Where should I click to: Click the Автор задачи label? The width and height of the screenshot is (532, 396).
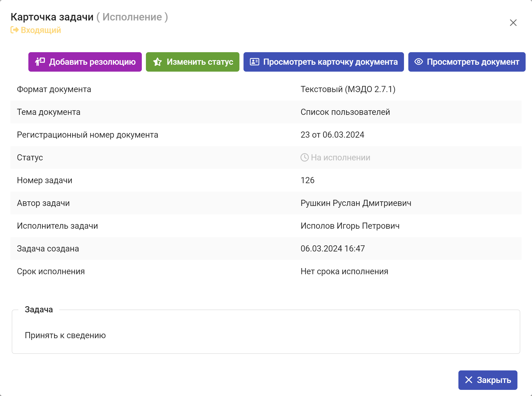point(43,203)
